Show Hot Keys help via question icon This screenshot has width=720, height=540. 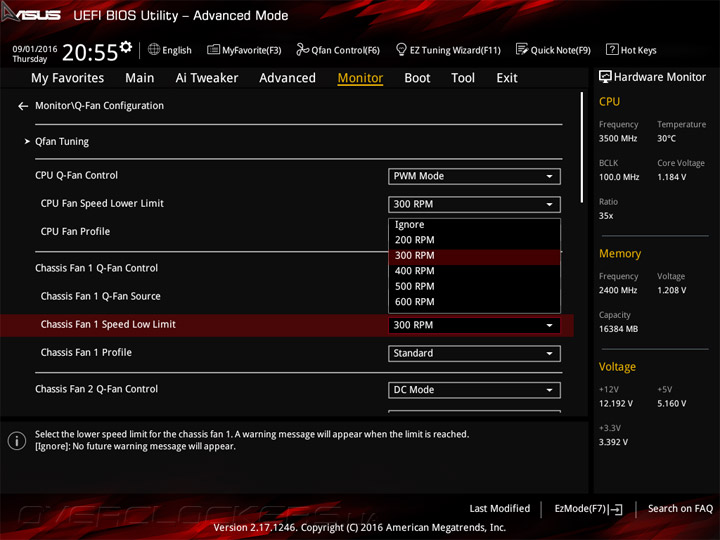tap(612, 49)
